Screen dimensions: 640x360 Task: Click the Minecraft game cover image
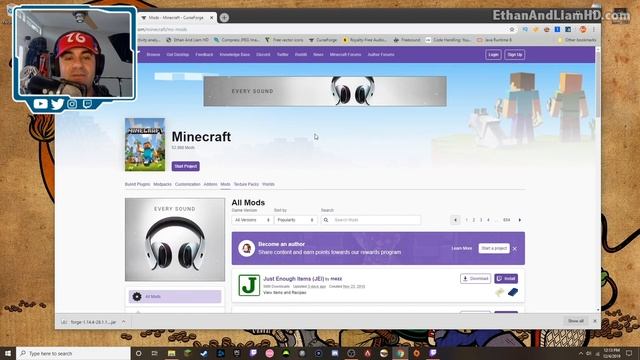point(145,144)
